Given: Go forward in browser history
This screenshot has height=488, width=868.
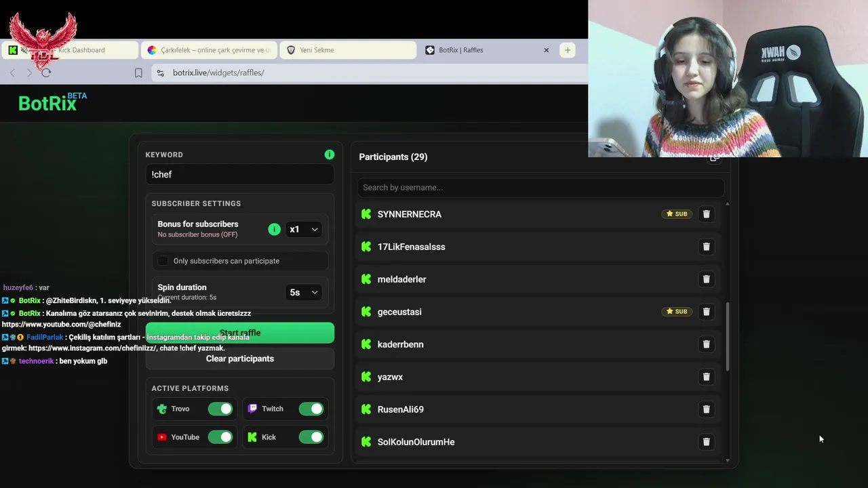Looking at the screenshot, I should [x=29, y=73].
